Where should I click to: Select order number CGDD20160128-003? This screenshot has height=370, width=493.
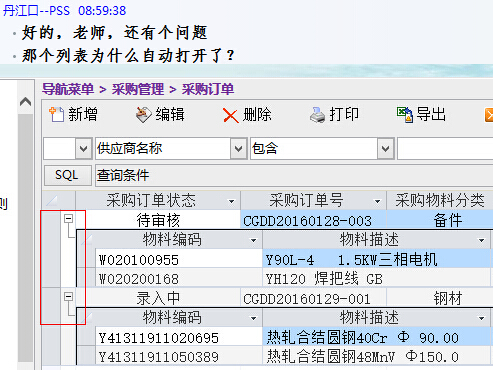pos(313,220)
